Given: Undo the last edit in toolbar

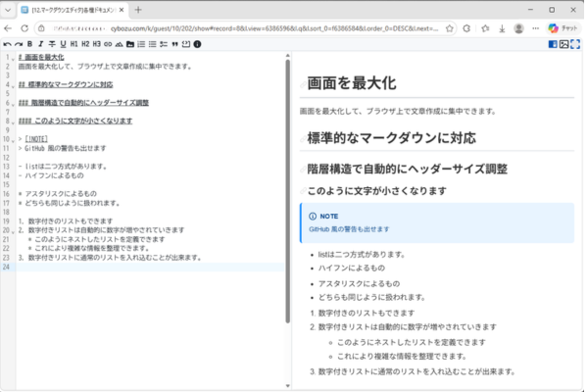Looking at the screenshot, I should click(x=7, y=44).
